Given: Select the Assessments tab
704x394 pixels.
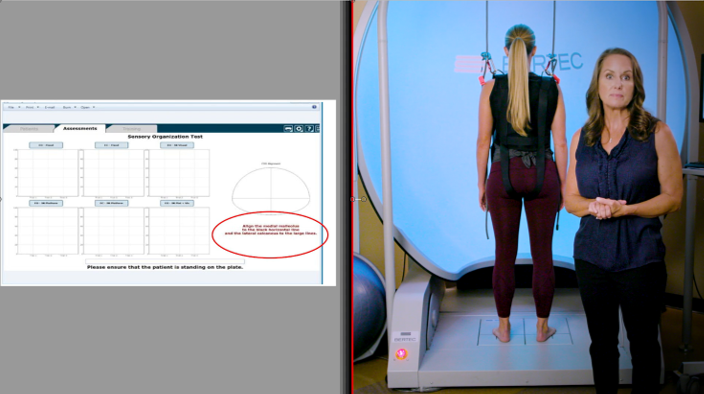Looking at the screenshot, I should 80,128.
